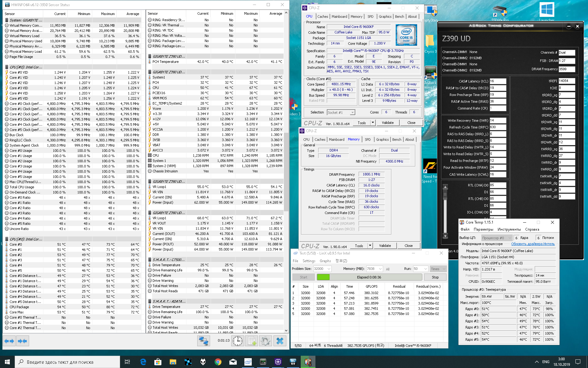The width and height of the screenshot is (588, 368).
Task: Expand the Problem Size dropdown in LinX
Action: coord(329,269)
